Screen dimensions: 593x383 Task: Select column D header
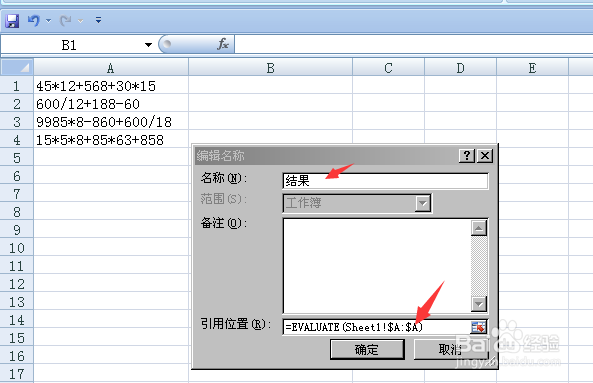(460, 68)
